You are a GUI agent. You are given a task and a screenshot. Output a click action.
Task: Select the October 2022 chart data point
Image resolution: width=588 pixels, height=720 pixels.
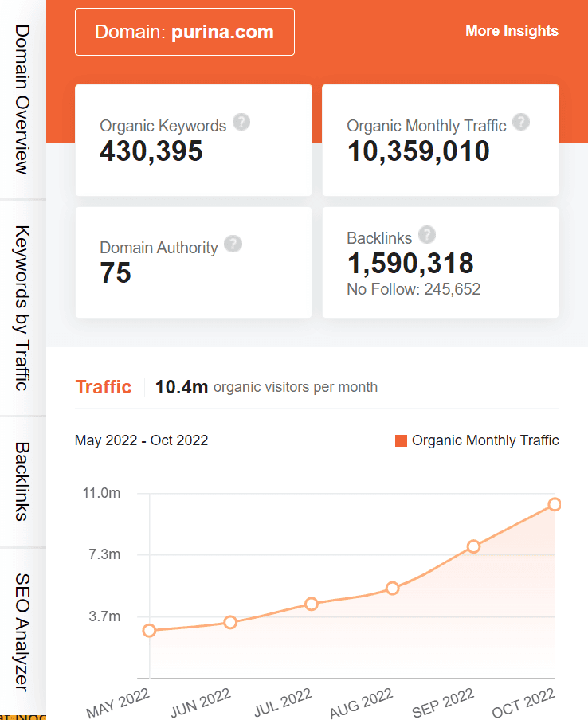pos(555,504)
